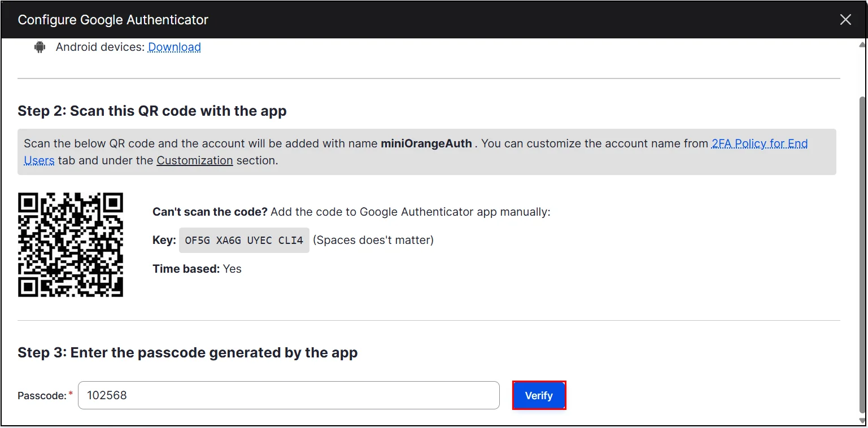Select the QR code image
Screen dimensions: 868x428
click(x=71, y=244)
